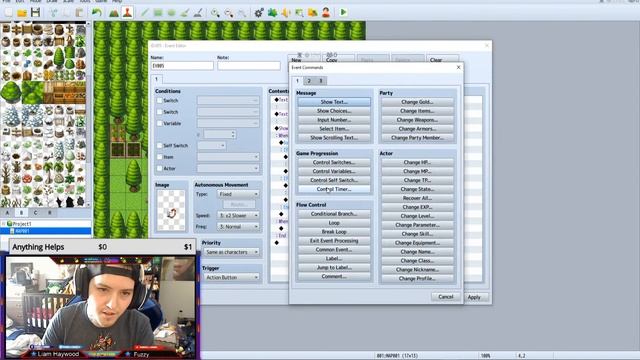
Task: Open Autonomous Movement Type dropdown showing Fixed
Action: [x=238, y=194]
